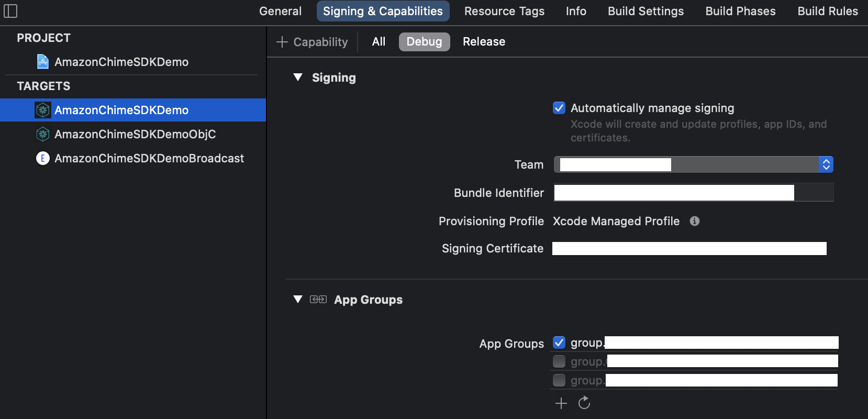868x419 pixels.
Task: Click the plus icon to add app group
Action: (x=561, y=403)
